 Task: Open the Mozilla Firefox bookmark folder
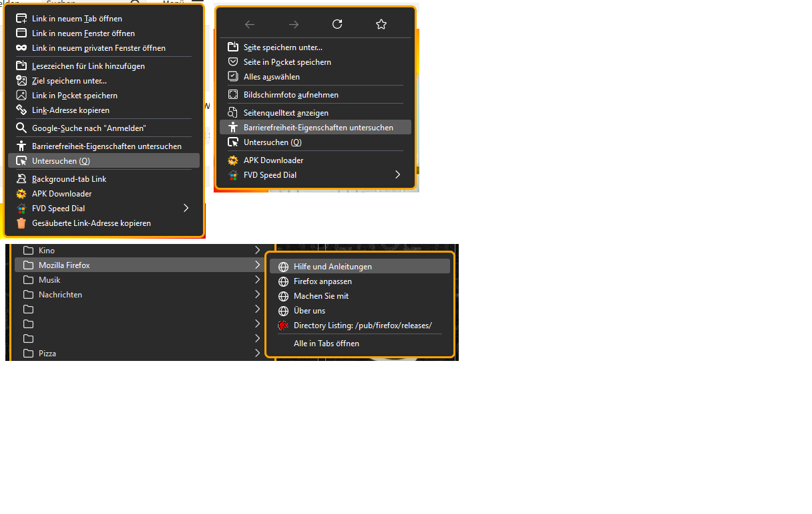(140, 265)
